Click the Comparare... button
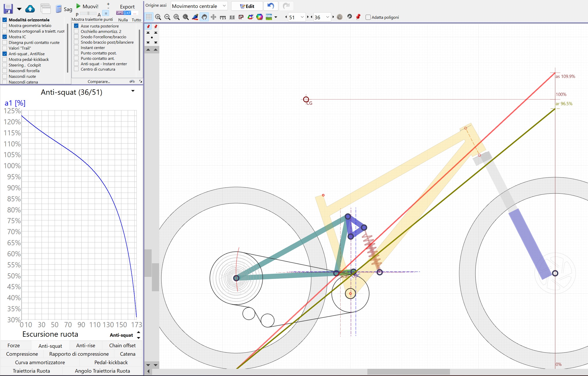This screenshot has width=588, height=376. [x=99, y=81]
